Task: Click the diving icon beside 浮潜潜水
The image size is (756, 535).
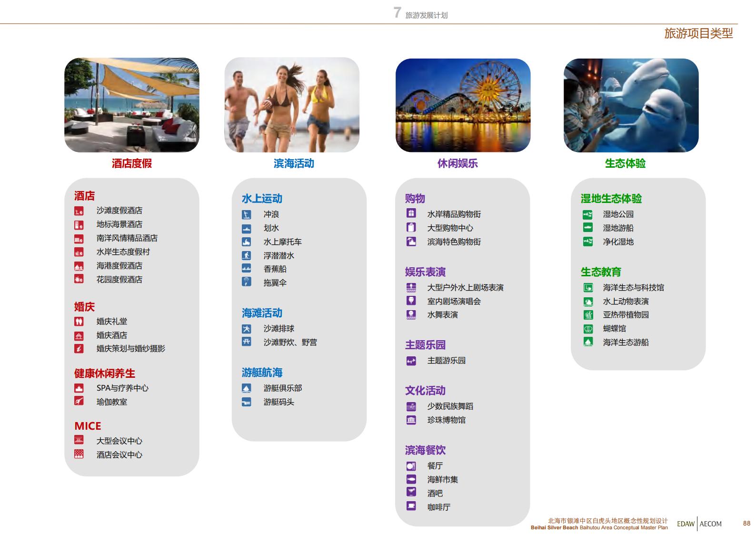Action: click(x=246, y=255)
